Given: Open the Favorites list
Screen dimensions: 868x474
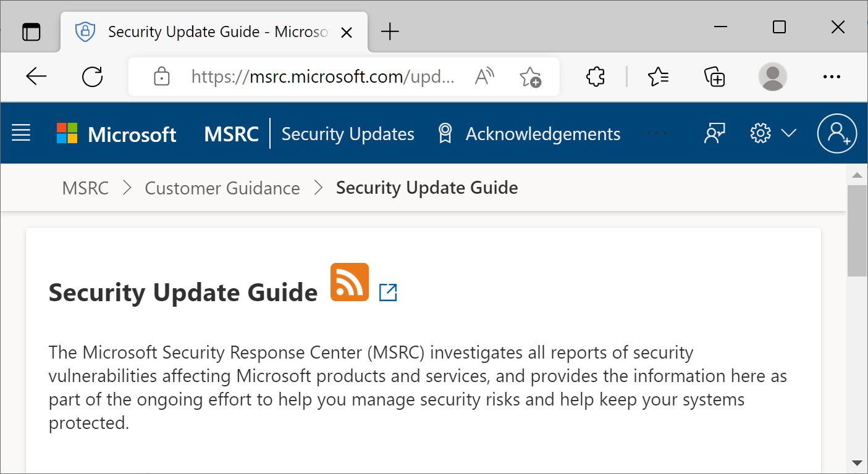Looking at the screenshot, I should click(658, 77).
